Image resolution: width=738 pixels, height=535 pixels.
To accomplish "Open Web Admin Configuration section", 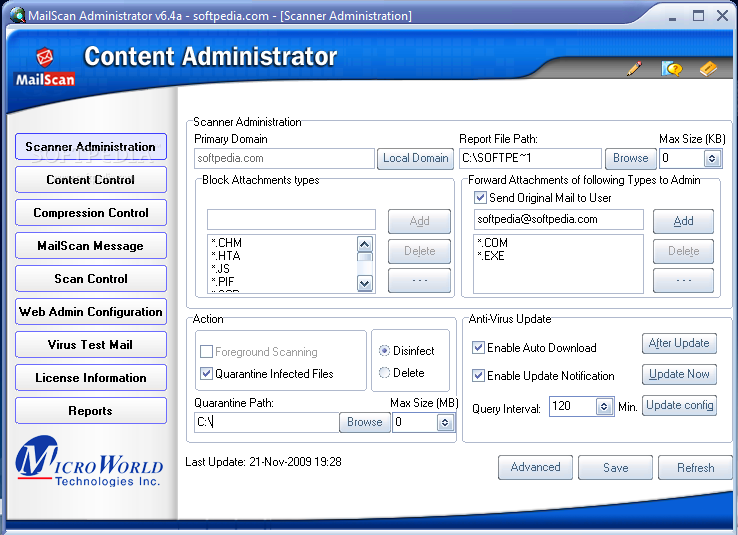I will (x=91, y=311).
